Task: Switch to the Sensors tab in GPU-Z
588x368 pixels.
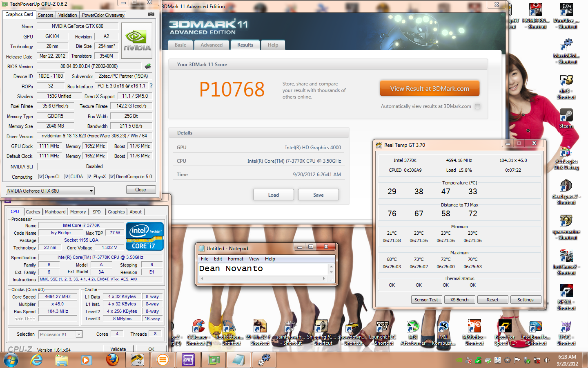Action: tap(46, 15)
